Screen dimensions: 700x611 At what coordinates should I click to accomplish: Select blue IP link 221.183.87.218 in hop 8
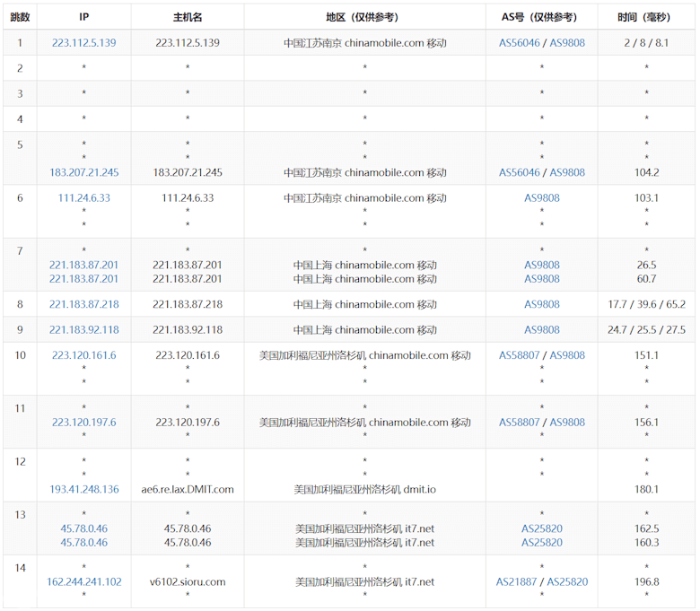[x=83, y=304]
